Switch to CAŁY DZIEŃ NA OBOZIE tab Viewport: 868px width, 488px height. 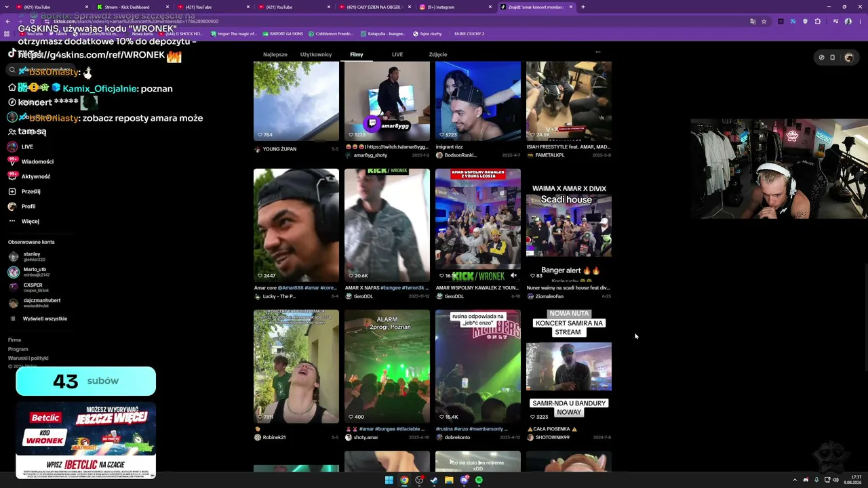click(x=375, y=7)
